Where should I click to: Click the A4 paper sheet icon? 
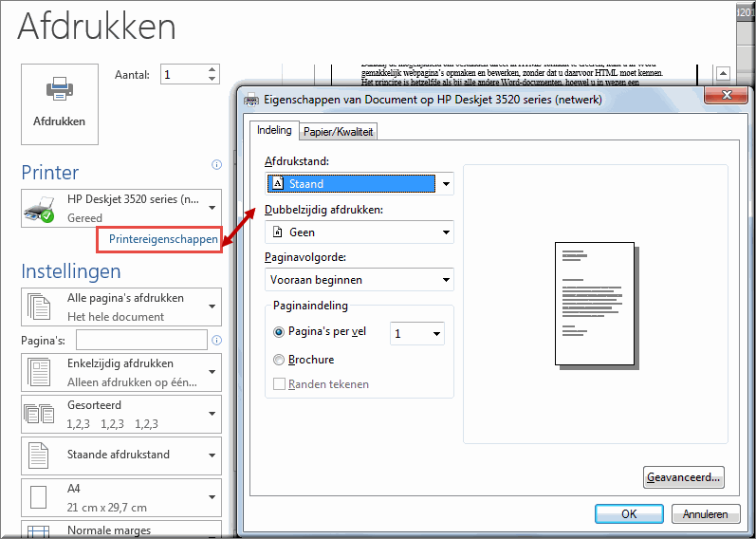tap(39, 497)
